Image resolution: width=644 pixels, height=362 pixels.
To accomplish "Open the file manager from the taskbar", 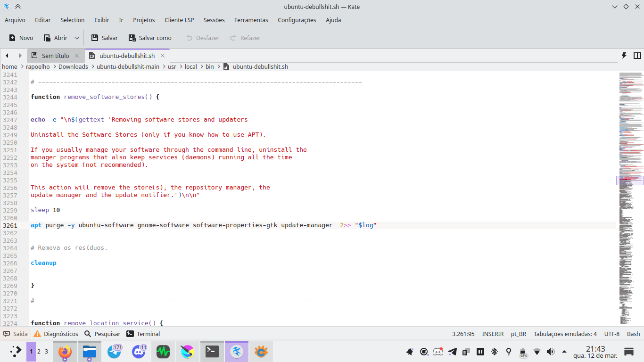I will 90,351.
